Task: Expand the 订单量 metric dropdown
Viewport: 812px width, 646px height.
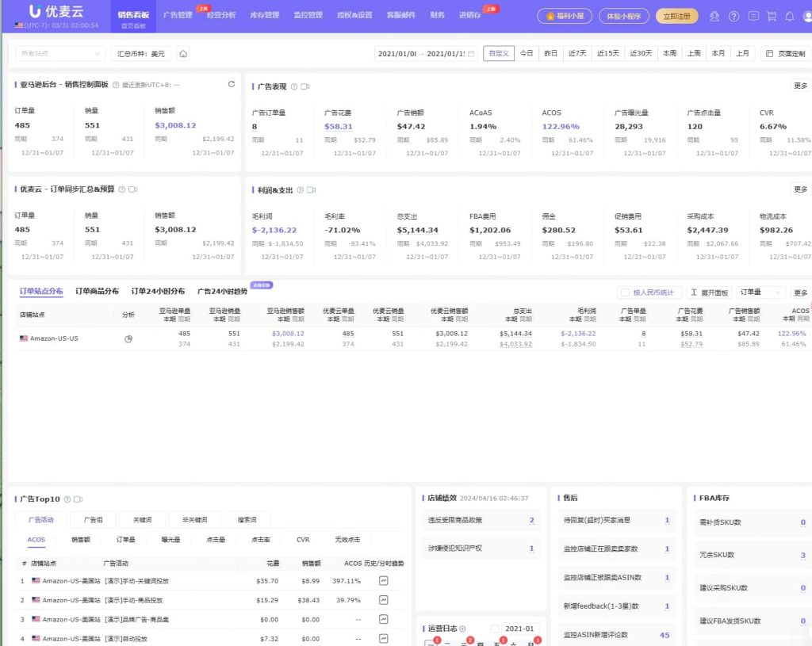Action: click(760, 292)
